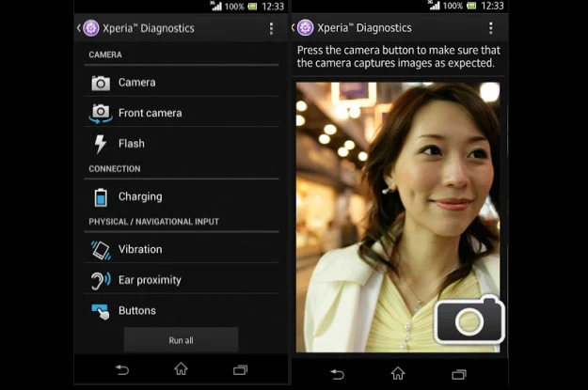
Task: Select the Vibration phone icon
Action: pyautogui.click(x=101, y=250)
